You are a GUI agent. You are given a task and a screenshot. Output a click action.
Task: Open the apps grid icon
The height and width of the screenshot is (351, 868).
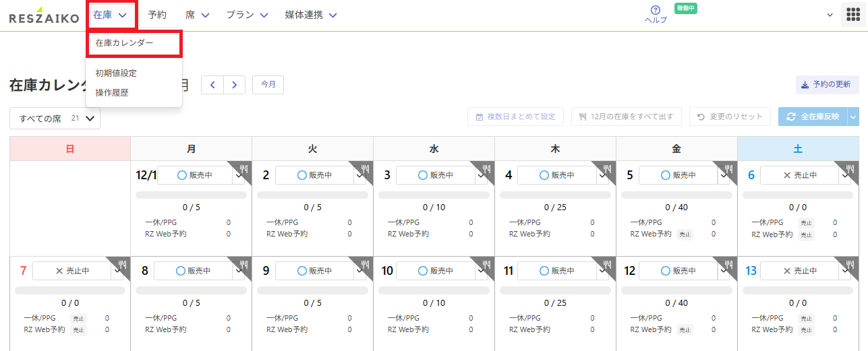pyautogui.click(x=852, y=15)
